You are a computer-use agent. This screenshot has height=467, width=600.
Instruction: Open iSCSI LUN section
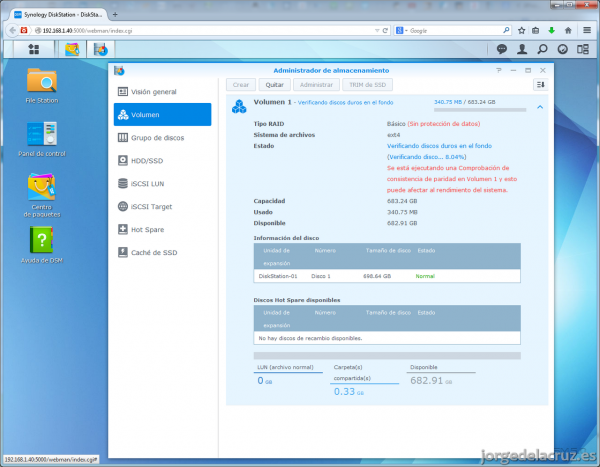point(162,183)
